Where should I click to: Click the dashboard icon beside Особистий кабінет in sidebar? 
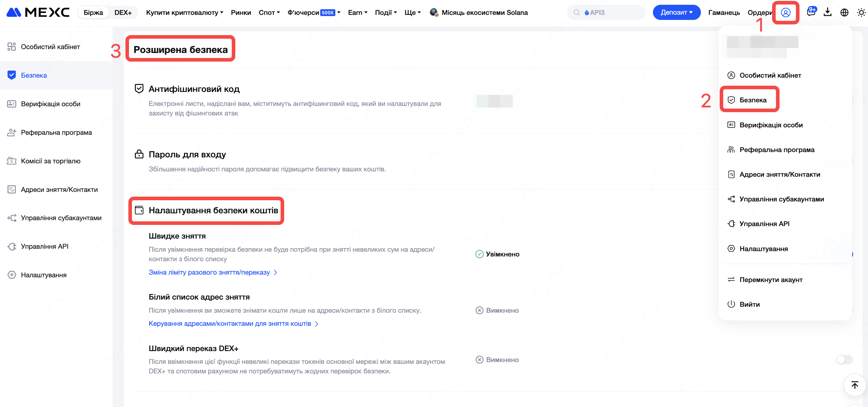[x=12, y=47]
